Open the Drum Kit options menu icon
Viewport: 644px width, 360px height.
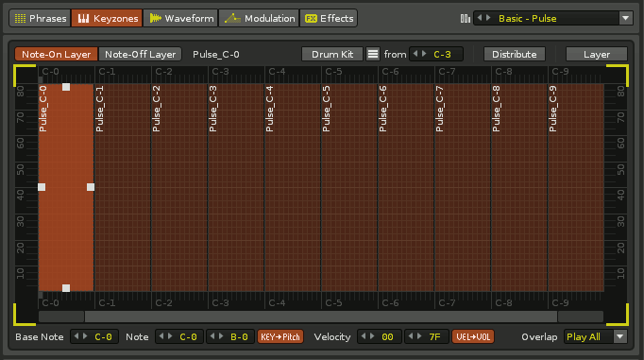pos(372,54)
